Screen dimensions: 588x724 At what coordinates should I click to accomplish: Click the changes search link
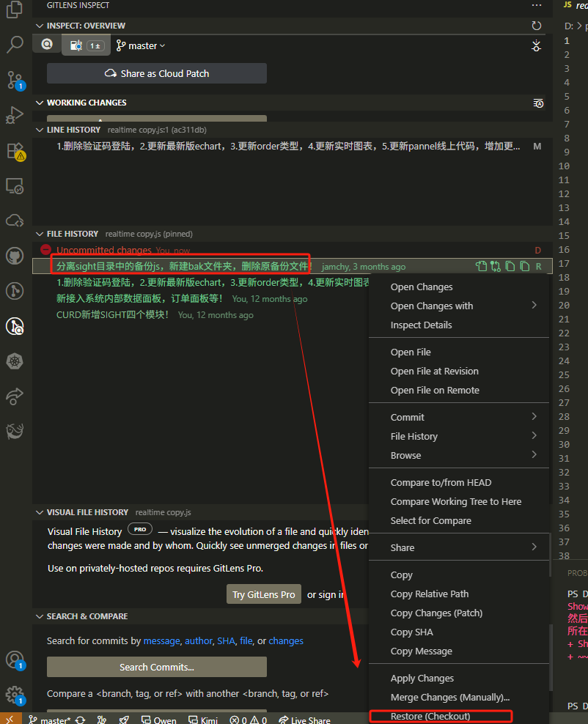tap(286, 641)
